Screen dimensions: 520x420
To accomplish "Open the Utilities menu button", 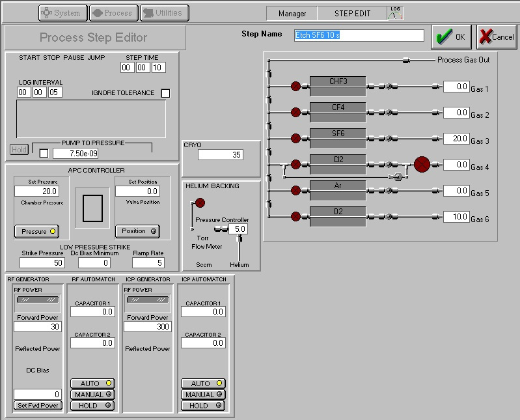I will click(x=165, y=13).
